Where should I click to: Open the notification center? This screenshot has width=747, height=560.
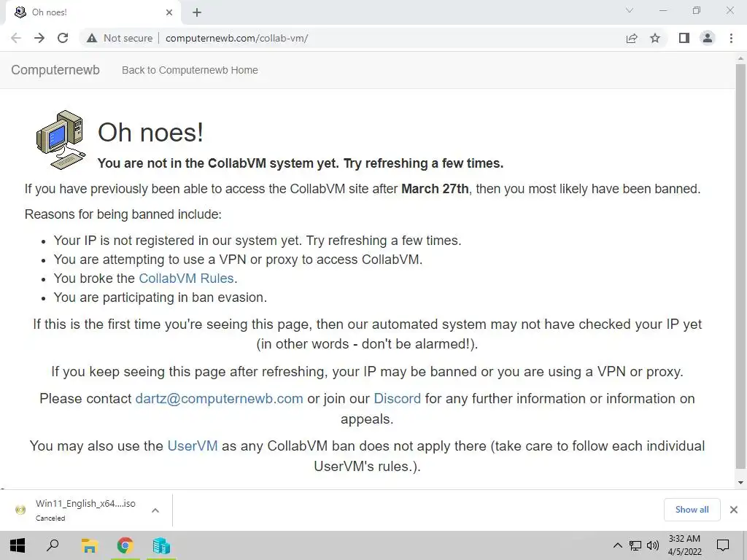723,545
